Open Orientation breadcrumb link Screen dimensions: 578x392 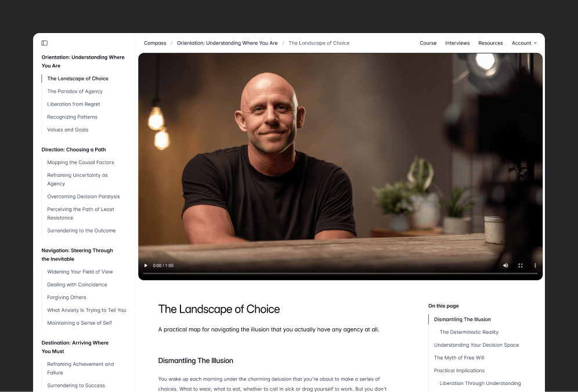227,43
